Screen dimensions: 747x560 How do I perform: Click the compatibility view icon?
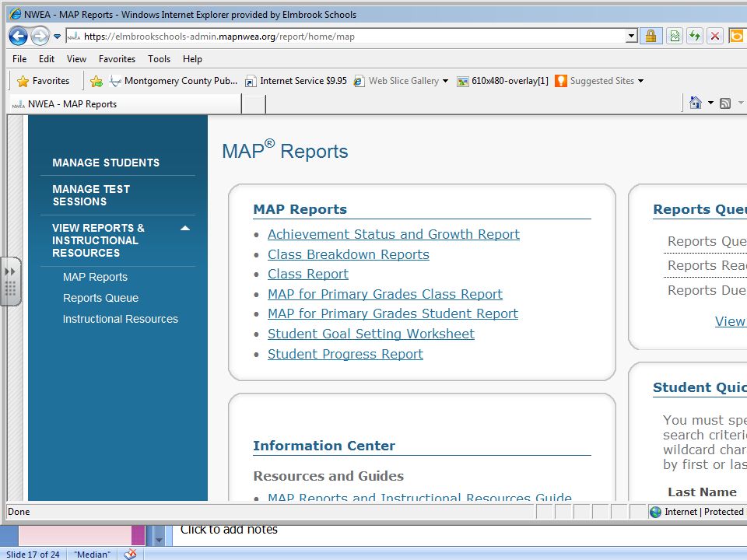[675, 37]
